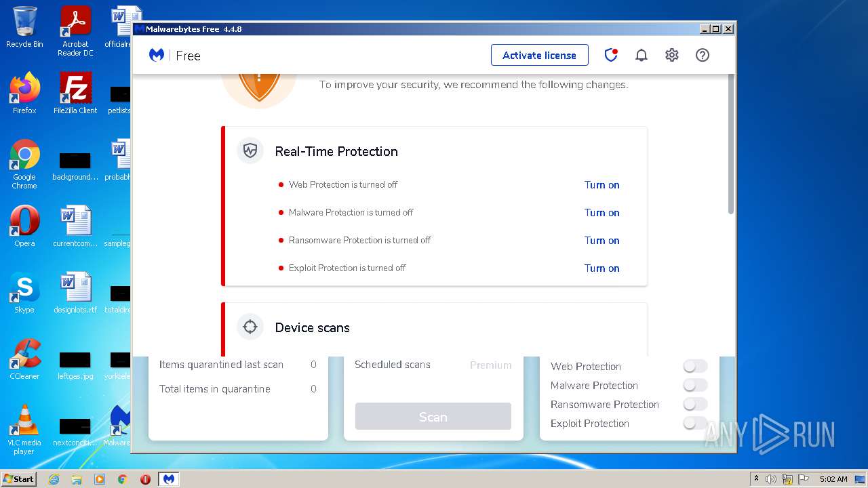Select leftgas.jpg file on desktop
The width and height of the screenshot is (868, 488).
[x=75, y=365]
